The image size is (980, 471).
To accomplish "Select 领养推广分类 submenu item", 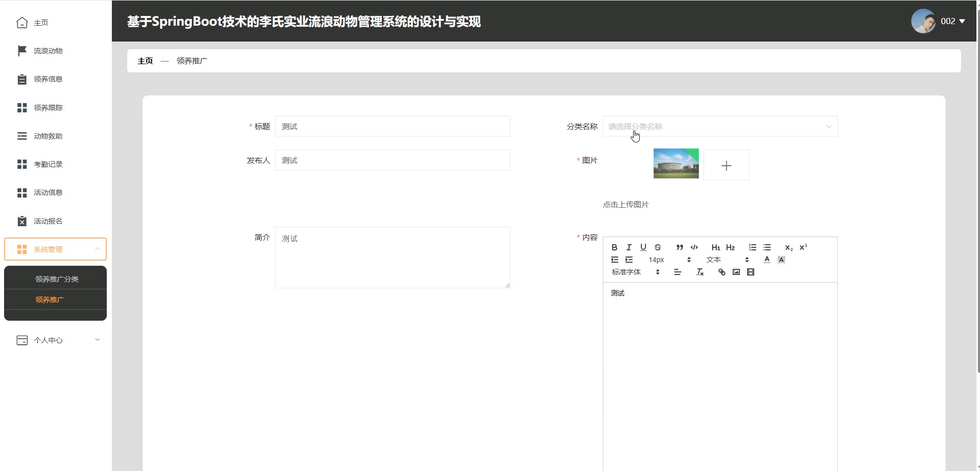I will click(56, 279).
